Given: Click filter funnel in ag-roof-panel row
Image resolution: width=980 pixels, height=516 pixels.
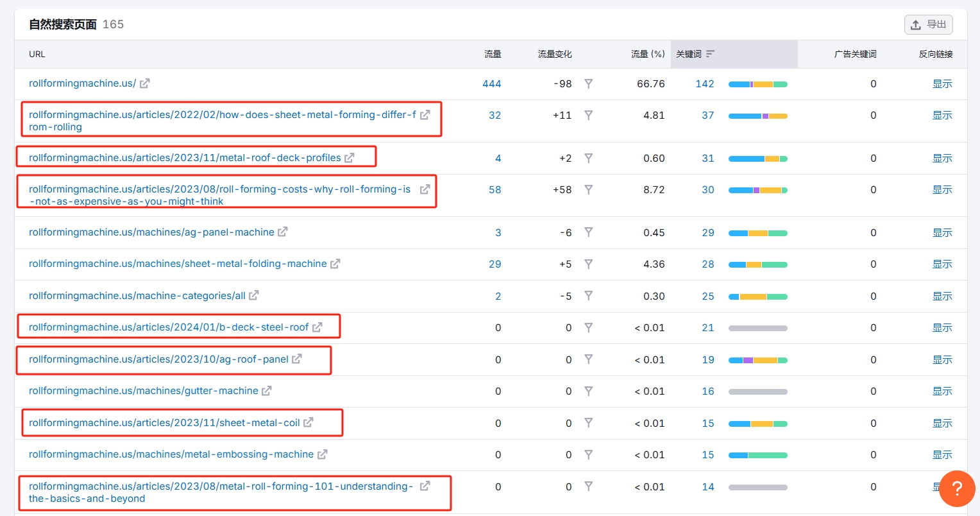Looking at the screenshot, I should click(589, 359).
